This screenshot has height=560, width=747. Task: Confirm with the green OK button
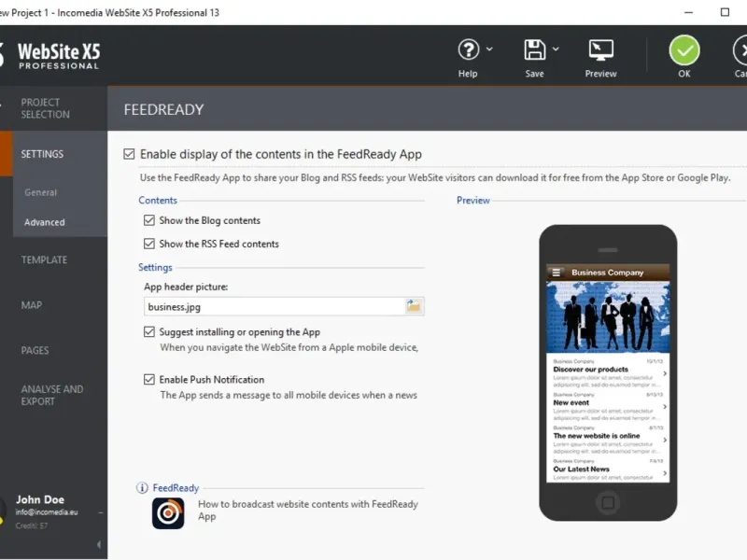(x=684, y=50)
